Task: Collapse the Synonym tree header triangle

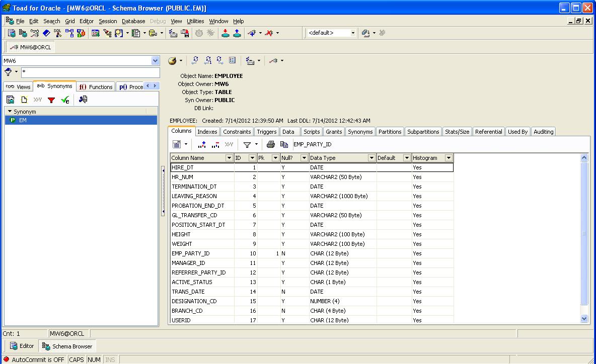Action: (x=10, y=111)
